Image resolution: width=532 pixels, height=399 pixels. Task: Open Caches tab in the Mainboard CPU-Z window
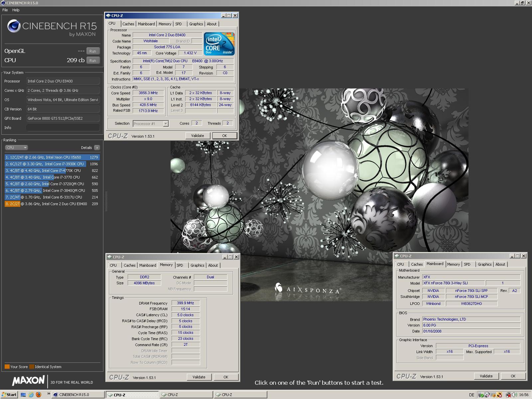(x=417, y=264)
